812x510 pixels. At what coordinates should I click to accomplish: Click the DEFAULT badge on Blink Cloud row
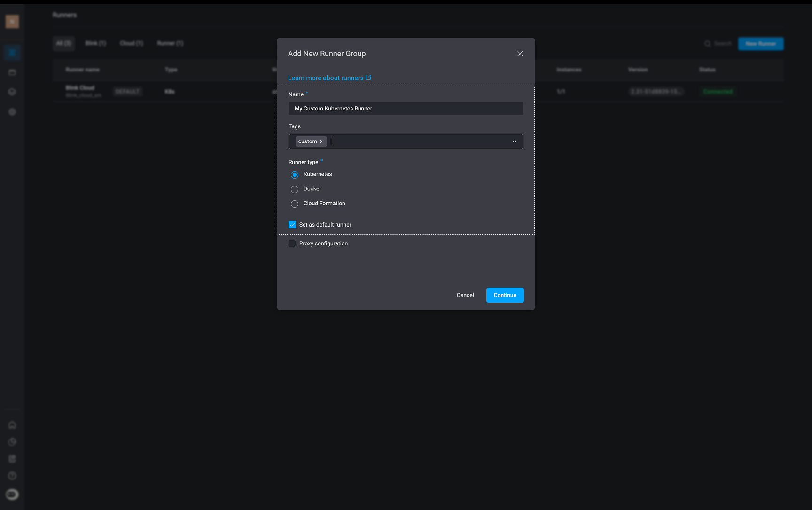128,92
